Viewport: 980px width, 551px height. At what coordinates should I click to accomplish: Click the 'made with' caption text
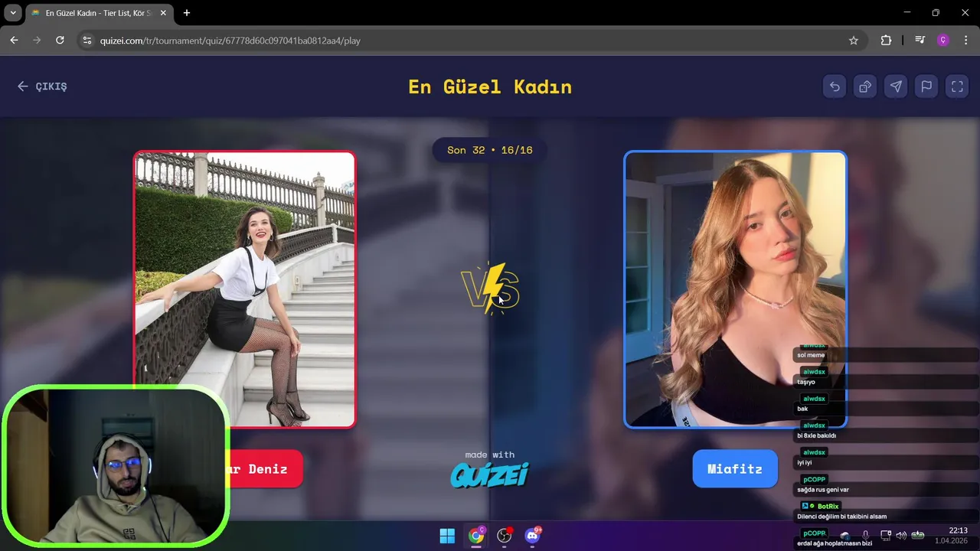tap(490, 455)
